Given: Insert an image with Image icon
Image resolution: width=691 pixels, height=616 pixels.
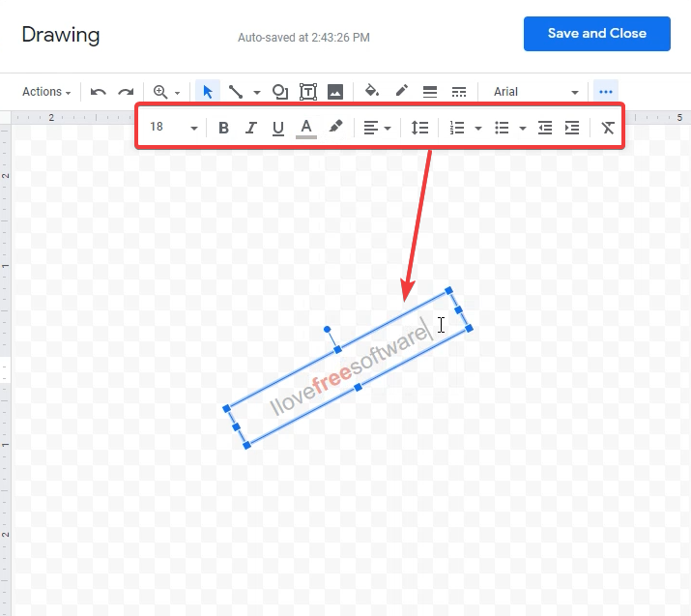Looking at the screenshot, I should [x=335, y=92].
